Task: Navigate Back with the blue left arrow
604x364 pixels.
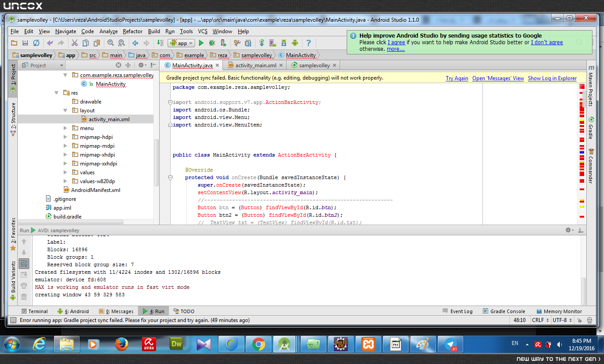Action: tap(135, 43)
